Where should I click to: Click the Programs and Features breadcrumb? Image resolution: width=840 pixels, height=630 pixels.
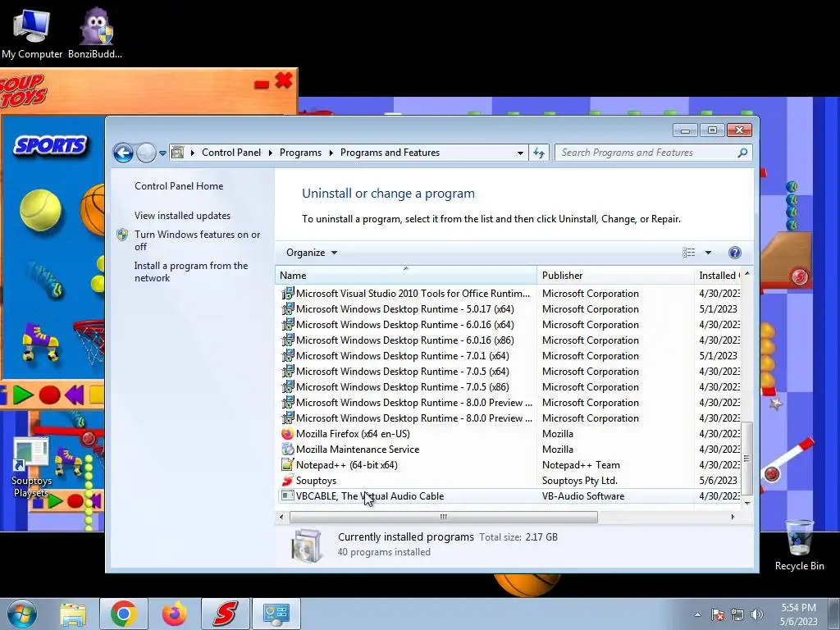[390, 153]
